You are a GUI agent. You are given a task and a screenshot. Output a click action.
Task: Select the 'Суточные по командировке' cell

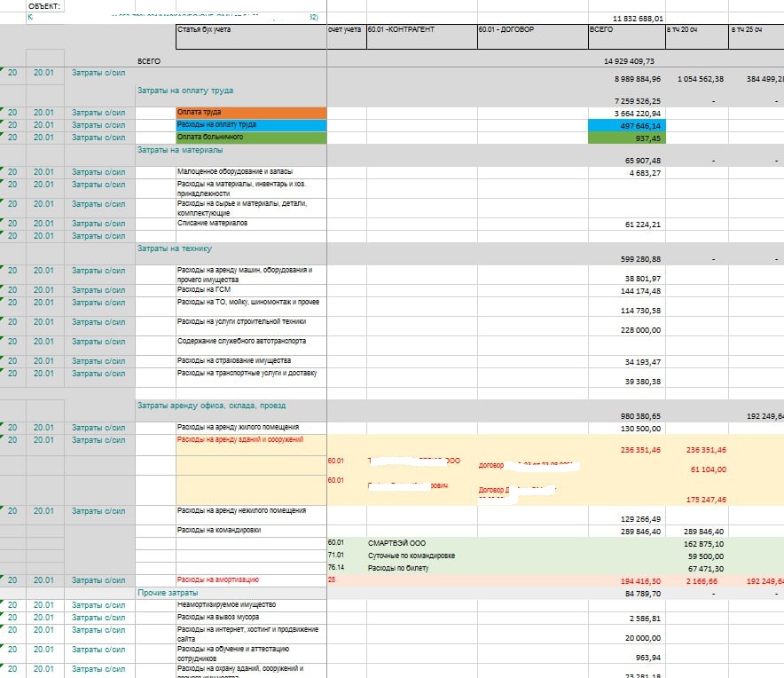pyautogui.click(x=412, y=555)
